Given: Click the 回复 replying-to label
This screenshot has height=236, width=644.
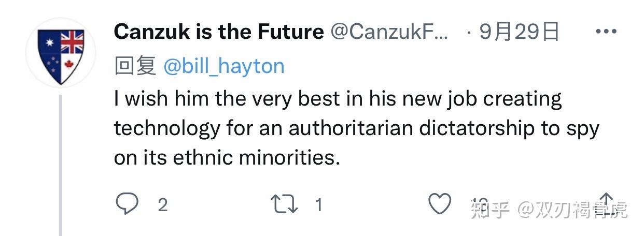Looking at the screenshot, I should pyautogui.click(x=135, y=66).
